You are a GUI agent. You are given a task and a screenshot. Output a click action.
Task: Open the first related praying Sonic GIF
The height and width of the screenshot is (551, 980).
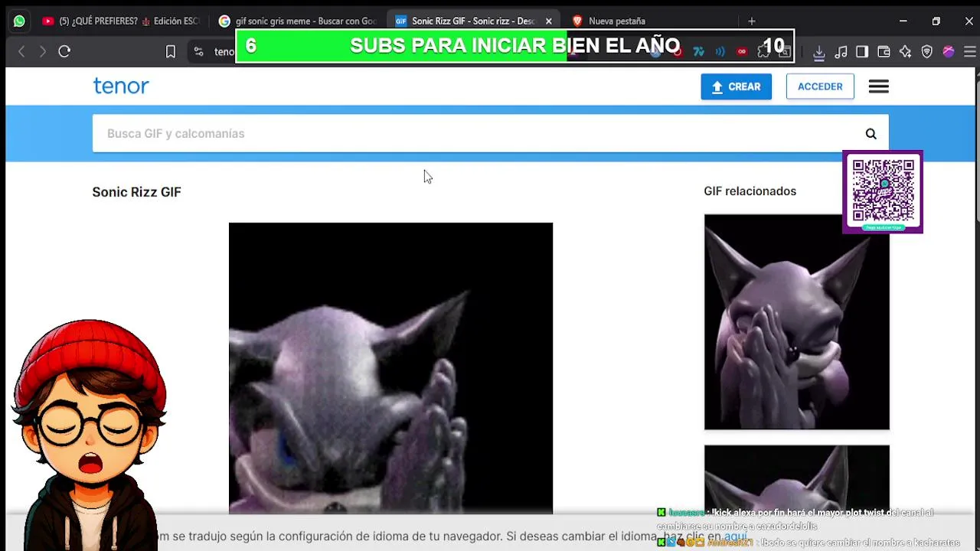coord(796,321)
